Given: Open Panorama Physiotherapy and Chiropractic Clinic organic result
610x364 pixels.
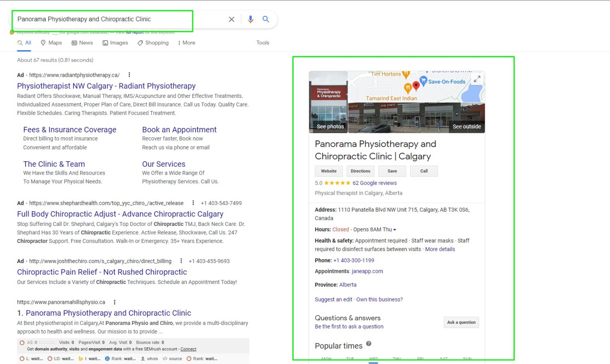Looking at the screenshot, I should pos(108,313).
